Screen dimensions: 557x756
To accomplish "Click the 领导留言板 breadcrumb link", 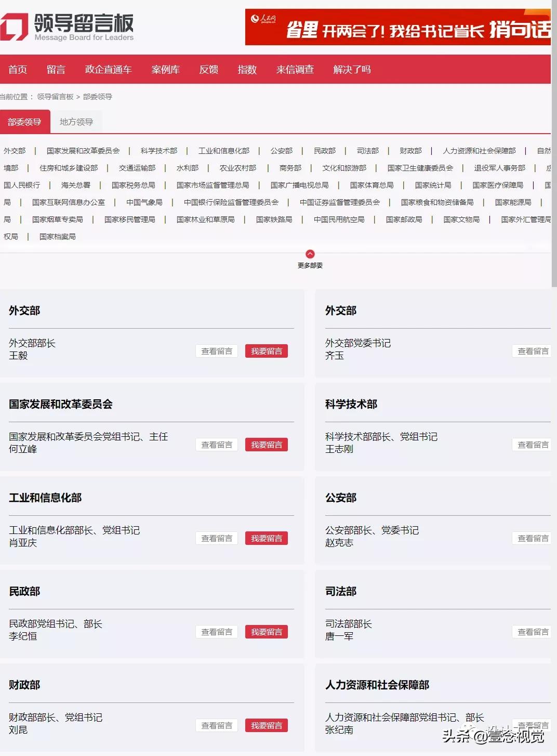I will coord(54,97).
